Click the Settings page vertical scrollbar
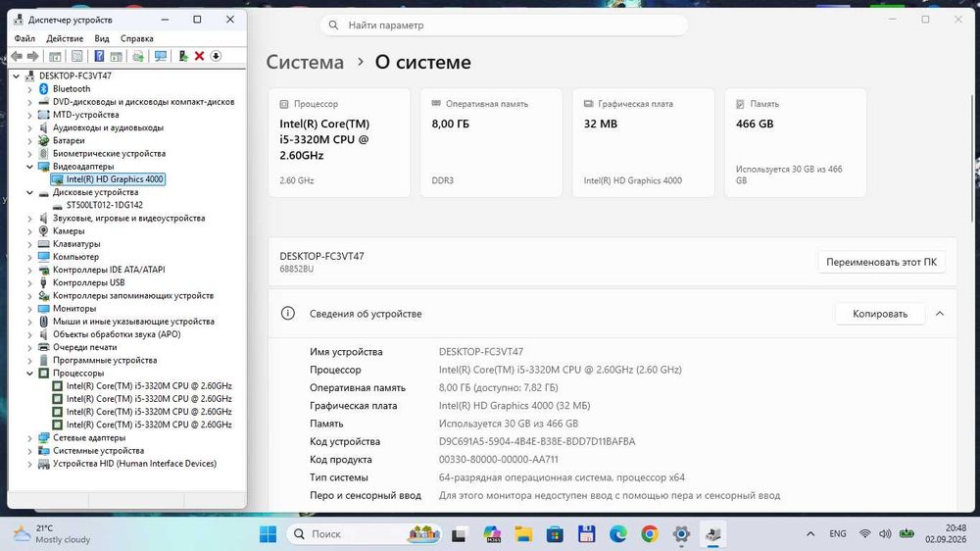The image size is (980, 551). (972, 158)
